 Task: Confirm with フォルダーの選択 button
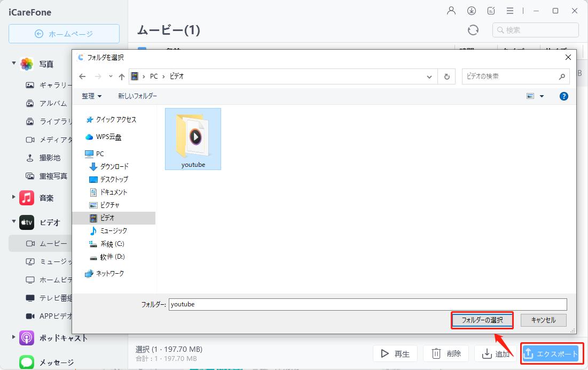tap(482, 320)
